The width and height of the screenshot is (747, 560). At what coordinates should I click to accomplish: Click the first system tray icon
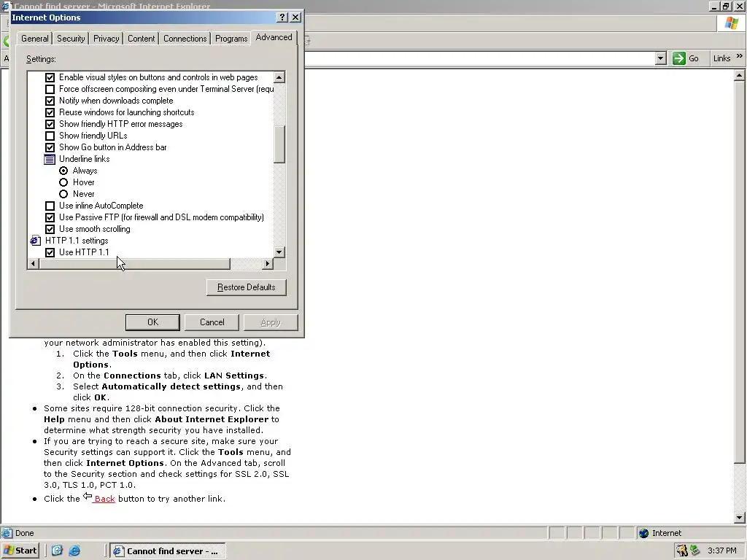[x=682, y=551]
